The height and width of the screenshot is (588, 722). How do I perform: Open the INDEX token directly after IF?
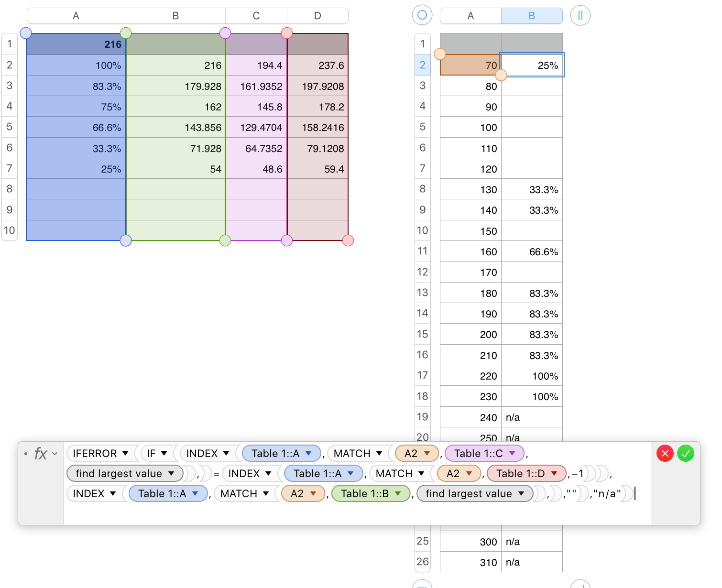(226, 453)
